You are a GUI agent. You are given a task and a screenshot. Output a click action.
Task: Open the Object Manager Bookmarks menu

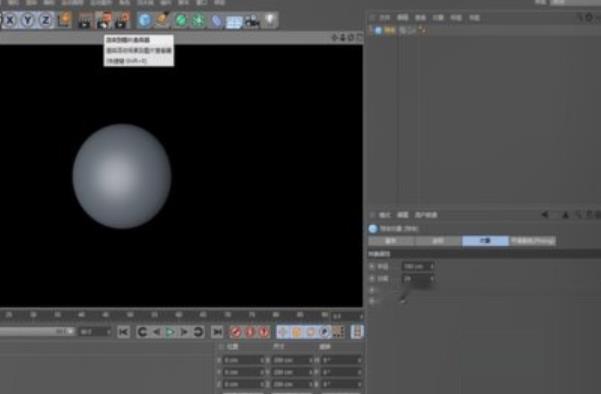click(x=474, y=18)
